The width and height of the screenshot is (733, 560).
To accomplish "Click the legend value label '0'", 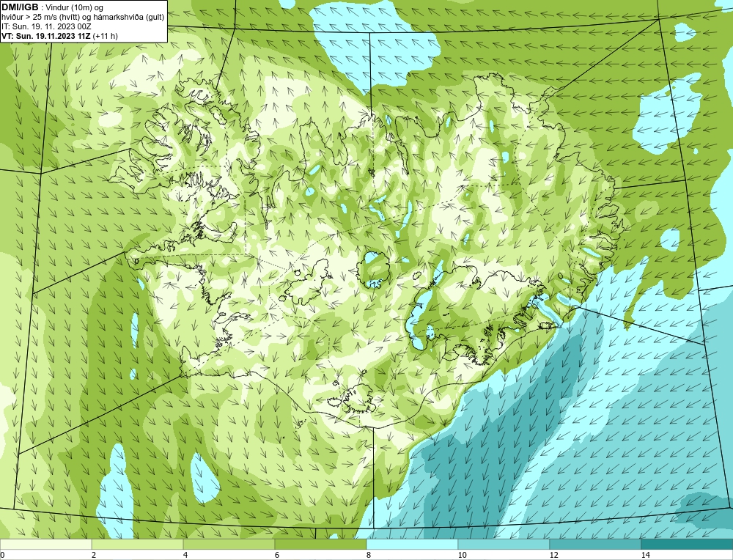I will (2, 555).
